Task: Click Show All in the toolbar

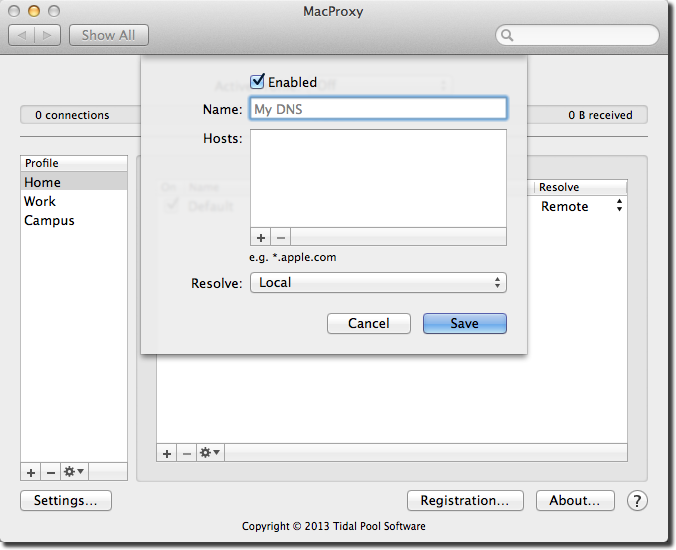Action: [109, 35]
